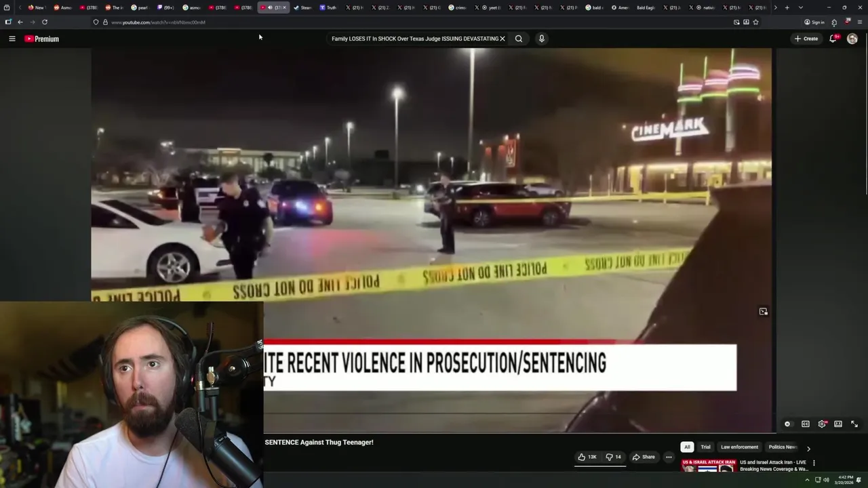
Task: Open a new browser tab
Action: 787,7
